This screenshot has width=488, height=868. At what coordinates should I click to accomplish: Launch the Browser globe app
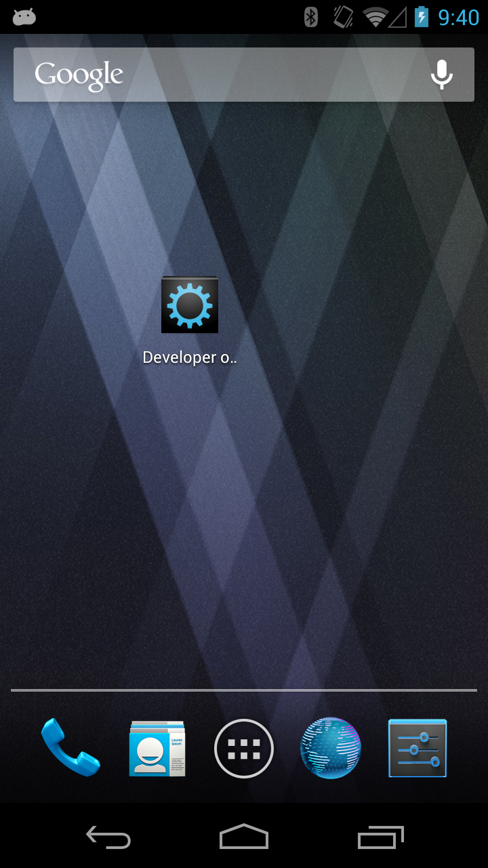[331, 748]
